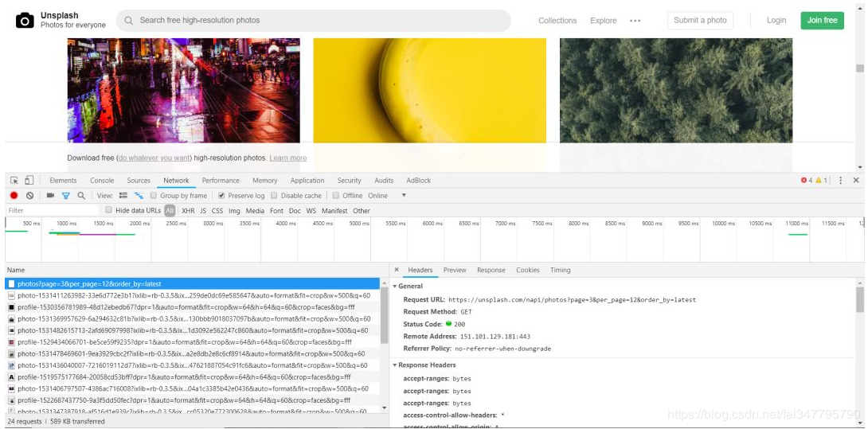Viewport: 868px width, 429px height.
Task: Click the search magnifier icon in search bar
Action: coord(128,21)
